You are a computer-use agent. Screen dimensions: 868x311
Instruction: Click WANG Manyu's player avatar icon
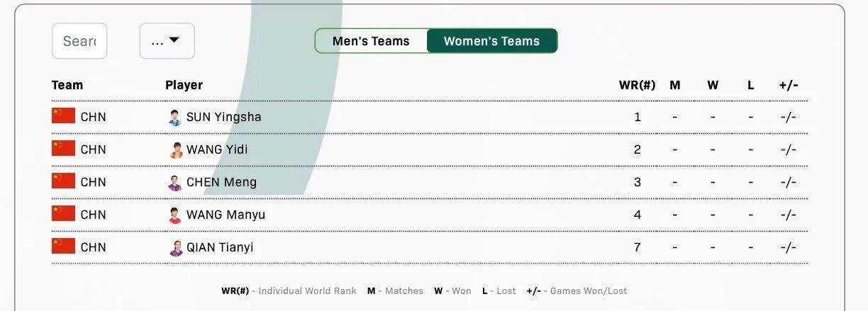(x=175, y=215)
